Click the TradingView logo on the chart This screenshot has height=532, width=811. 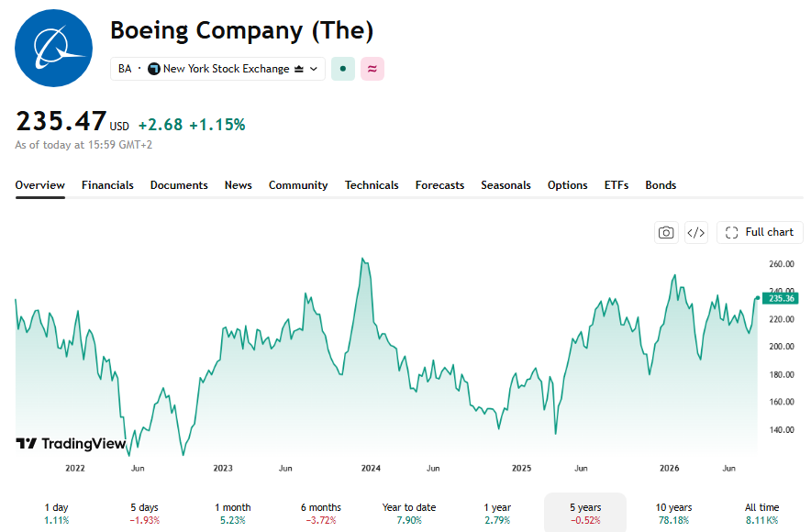coord(71,444)
